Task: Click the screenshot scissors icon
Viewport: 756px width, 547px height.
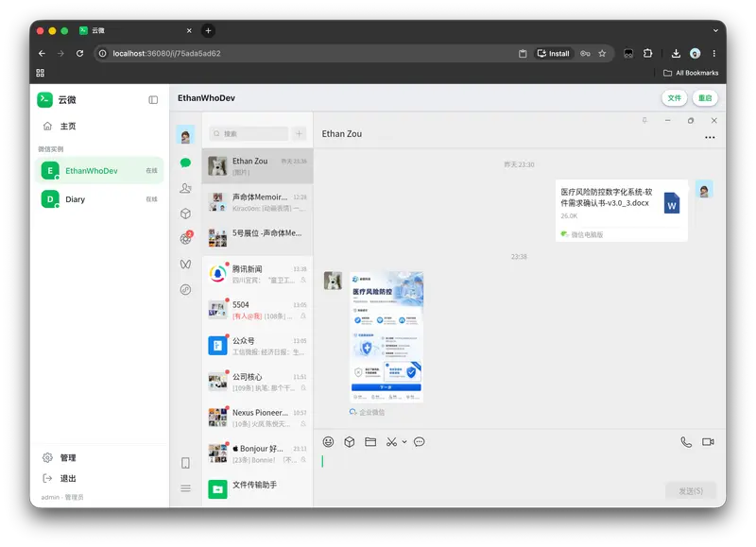Action: [391, 442]
